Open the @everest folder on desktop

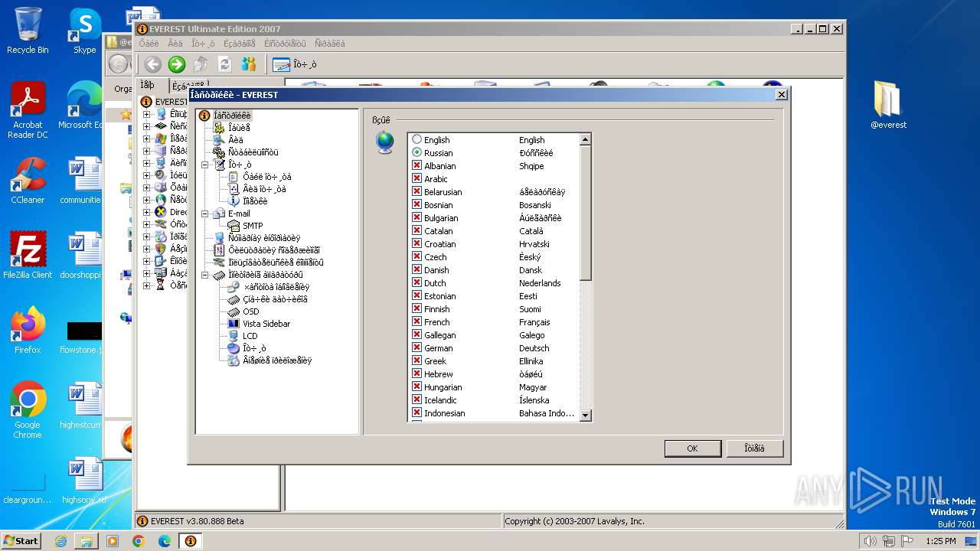pos(888,104)
